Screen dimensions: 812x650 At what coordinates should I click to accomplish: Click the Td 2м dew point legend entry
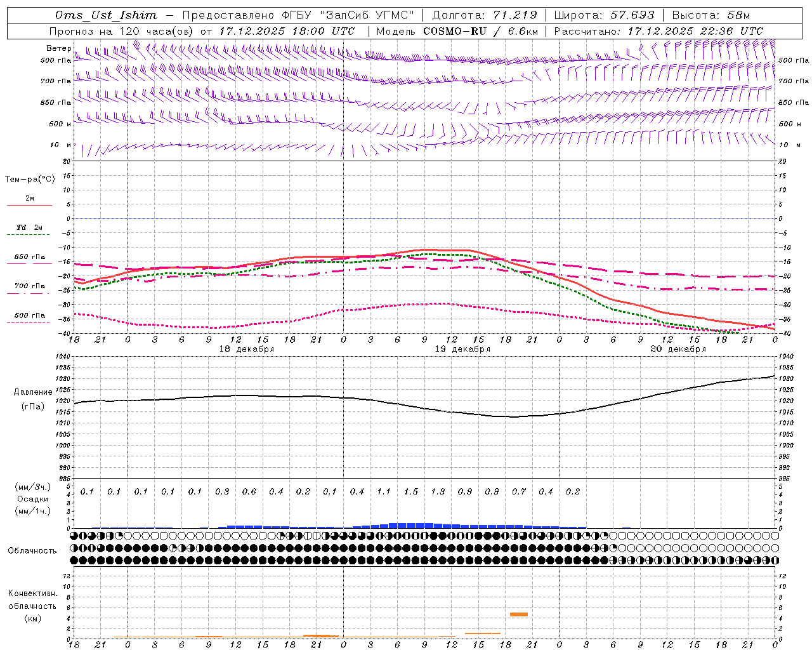coord(29,227)
